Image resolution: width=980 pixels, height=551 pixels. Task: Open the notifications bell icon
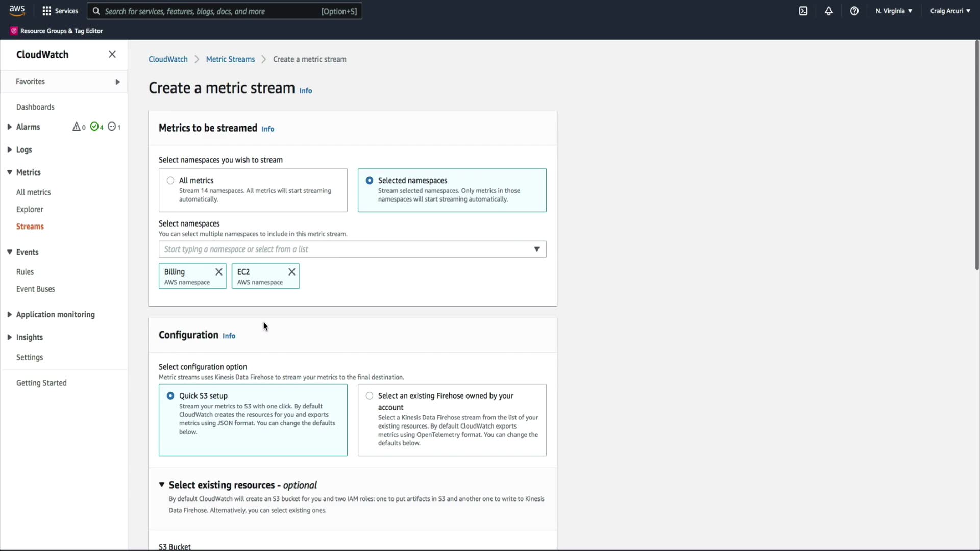pyautogui.click(x=829, y=11)
